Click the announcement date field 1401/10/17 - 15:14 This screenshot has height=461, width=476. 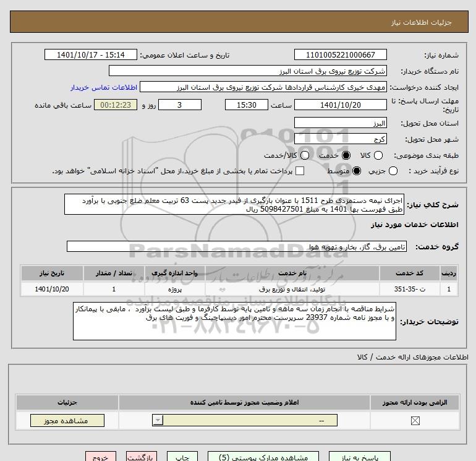91,54
